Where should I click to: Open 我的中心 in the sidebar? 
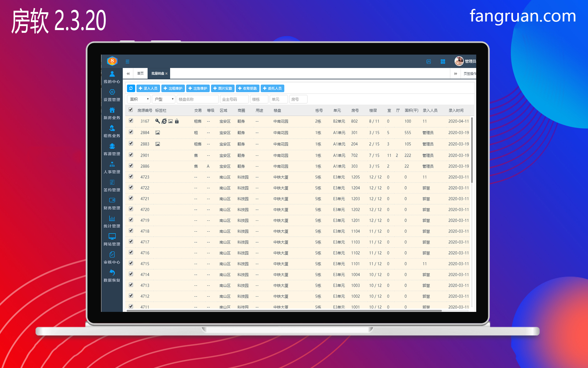[112, 77]
